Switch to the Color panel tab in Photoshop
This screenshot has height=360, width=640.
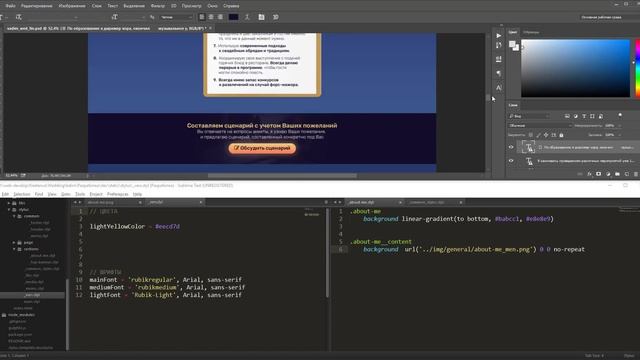tap(513, 32)
